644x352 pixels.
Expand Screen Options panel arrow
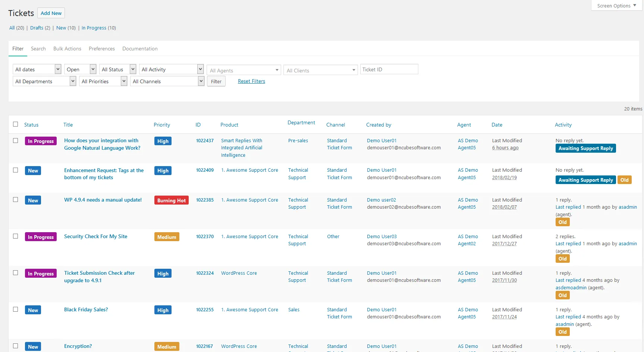pos(635,6)
